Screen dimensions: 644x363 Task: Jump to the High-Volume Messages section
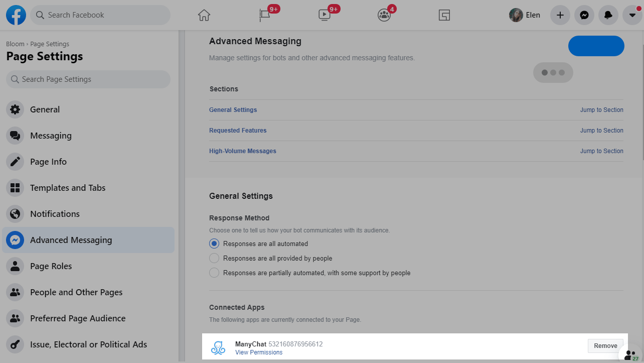601,151
